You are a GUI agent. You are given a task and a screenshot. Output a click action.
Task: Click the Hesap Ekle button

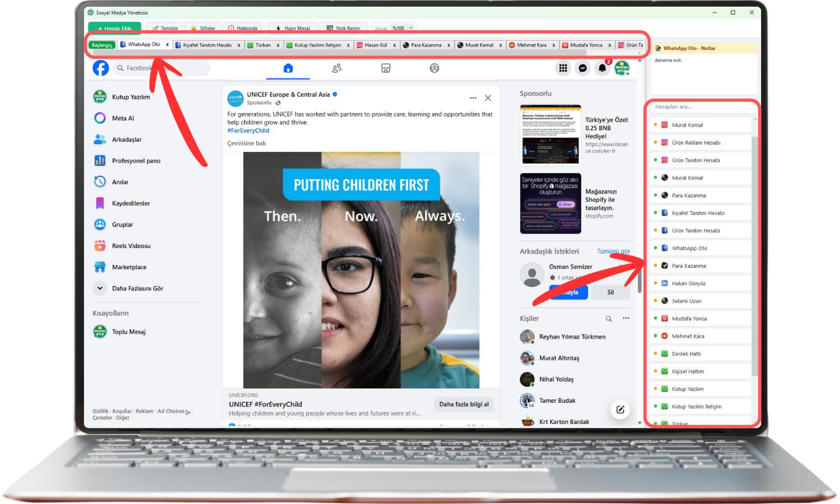(114, 28)
